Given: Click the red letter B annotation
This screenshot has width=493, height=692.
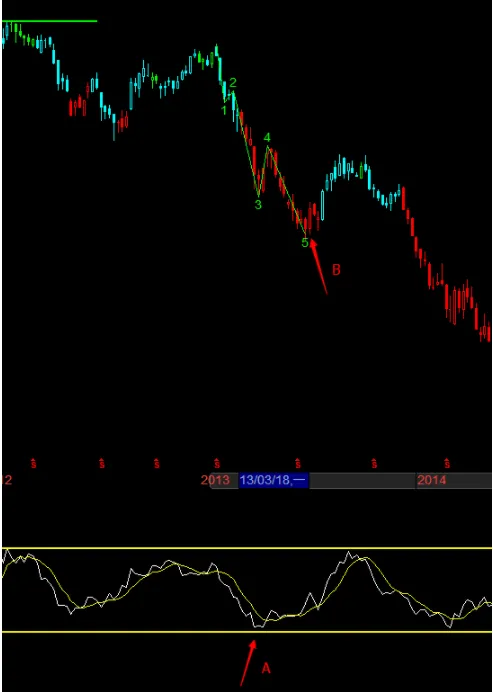Looking at the screenshot, I should click(x=336, y=270).
